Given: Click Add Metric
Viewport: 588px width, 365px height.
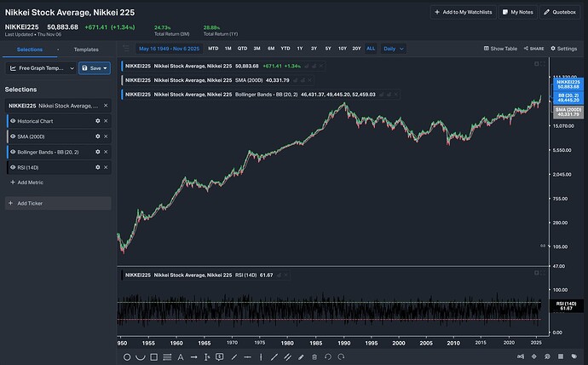Looking at the screenshot, I should [x=26, y=182].
